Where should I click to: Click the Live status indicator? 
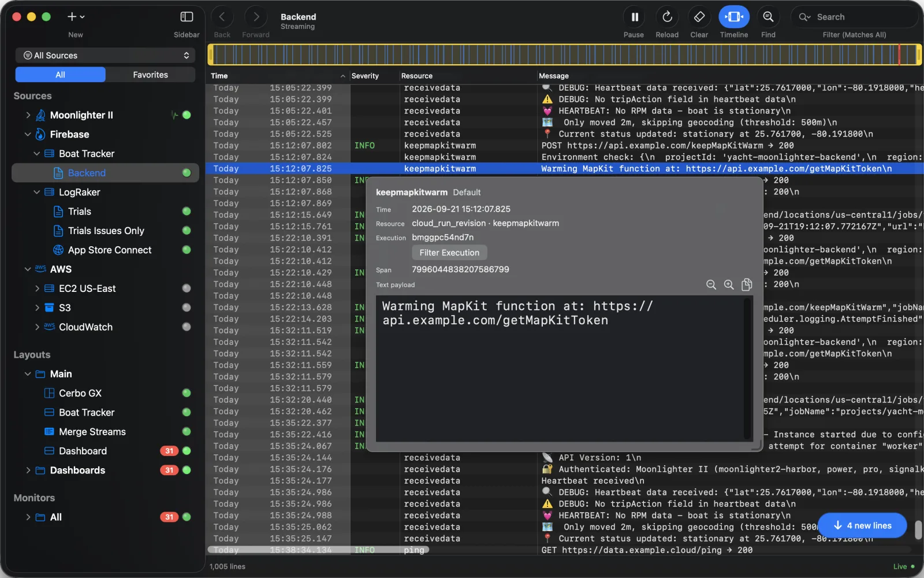tap(904, 566)
